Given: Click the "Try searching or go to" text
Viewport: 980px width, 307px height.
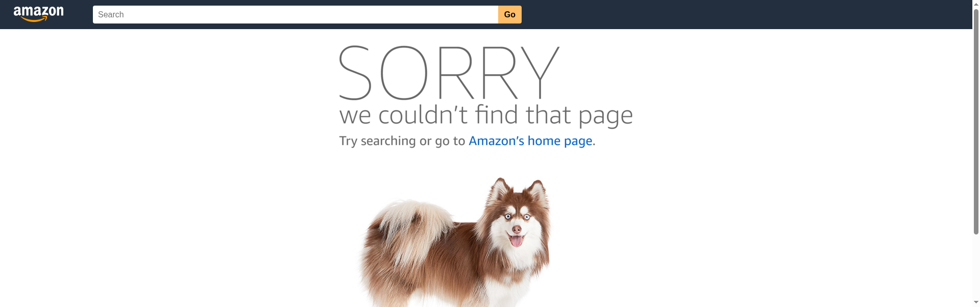Looking at the screenshot, I should point(402,141).
